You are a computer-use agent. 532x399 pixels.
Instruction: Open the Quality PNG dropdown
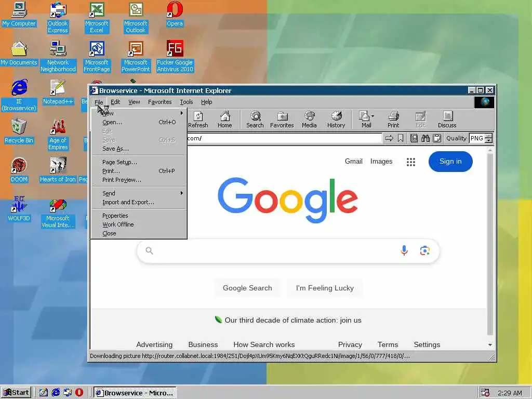(488, 138)
